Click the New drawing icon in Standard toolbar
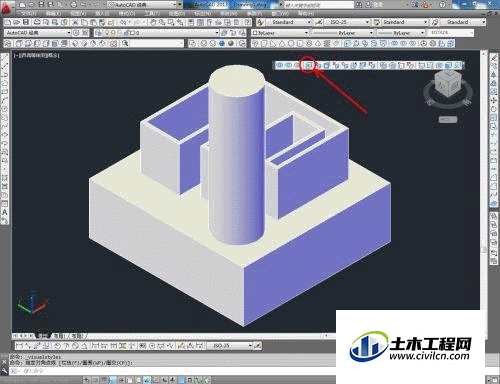 (x=7, y=22)
